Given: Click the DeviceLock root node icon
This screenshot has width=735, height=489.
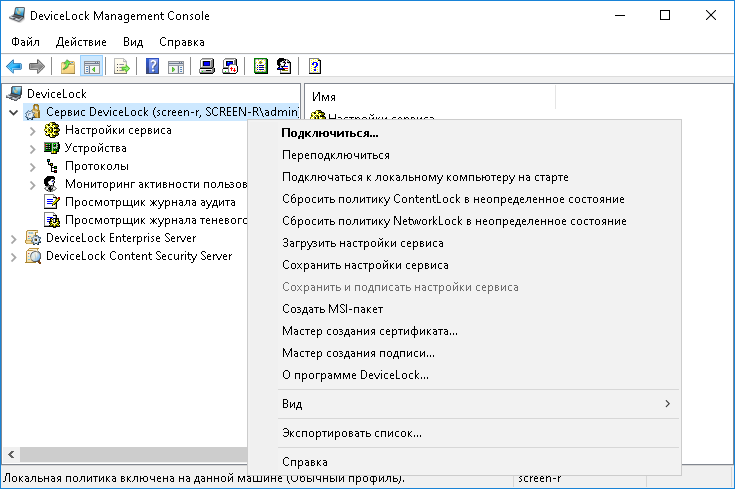Looking at the screenshot, I should [15, 94].
